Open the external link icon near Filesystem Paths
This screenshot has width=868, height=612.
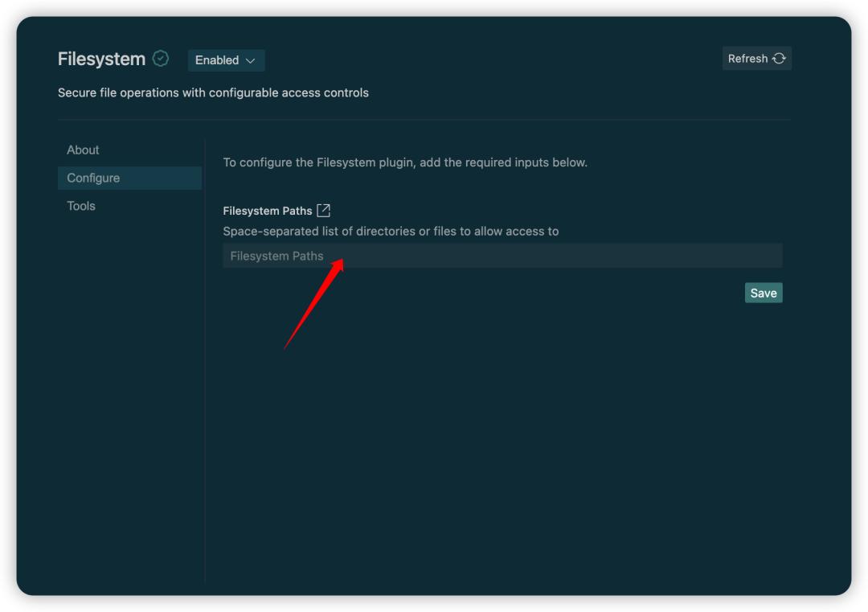point(323,211)
